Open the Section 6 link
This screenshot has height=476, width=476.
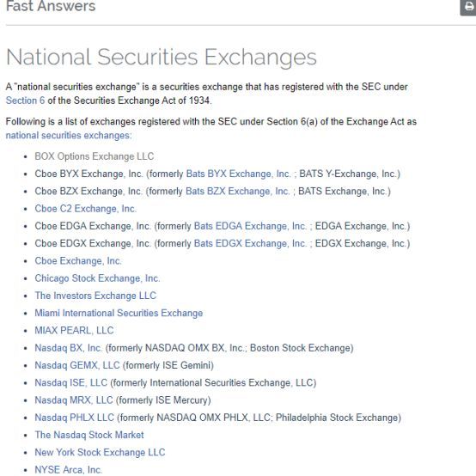coord(25,101)
